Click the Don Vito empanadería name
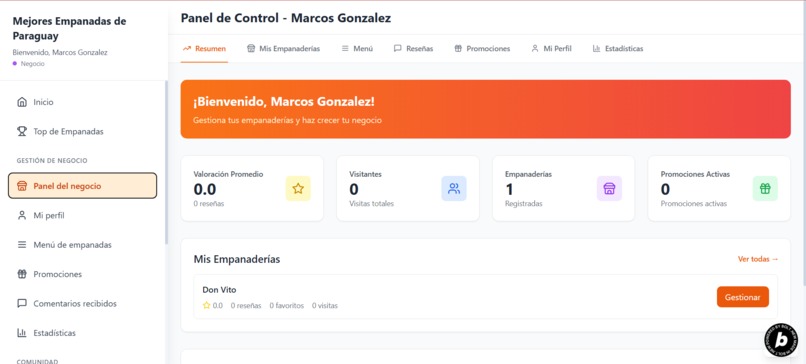 point(219,290)
